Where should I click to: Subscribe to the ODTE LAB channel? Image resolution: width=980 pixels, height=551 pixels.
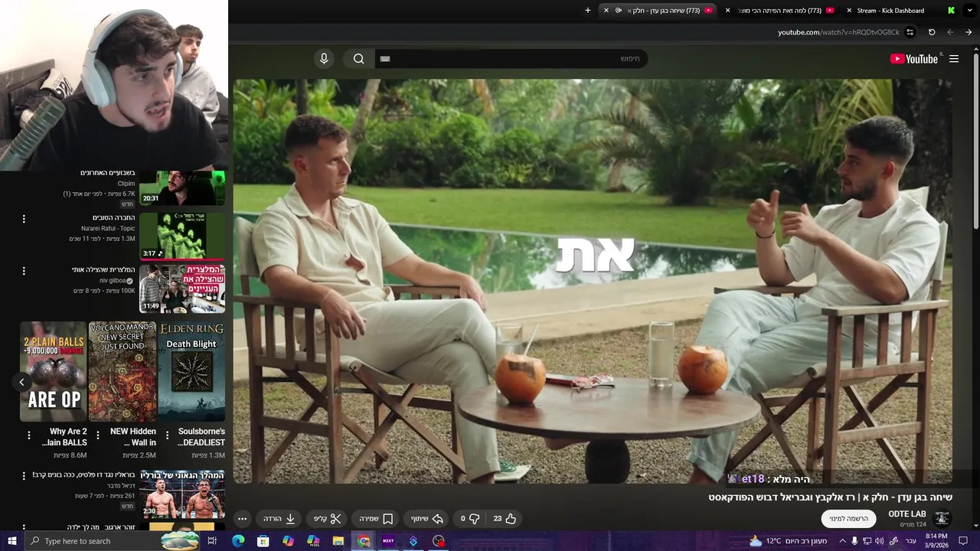pos(848,519)
